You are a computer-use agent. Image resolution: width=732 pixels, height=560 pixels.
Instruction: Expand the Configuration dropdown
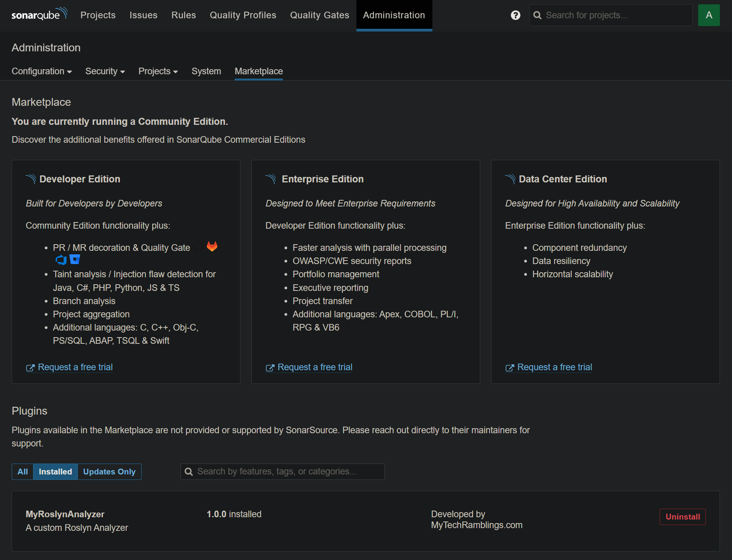pyautogui.click(x=42, y=71)
